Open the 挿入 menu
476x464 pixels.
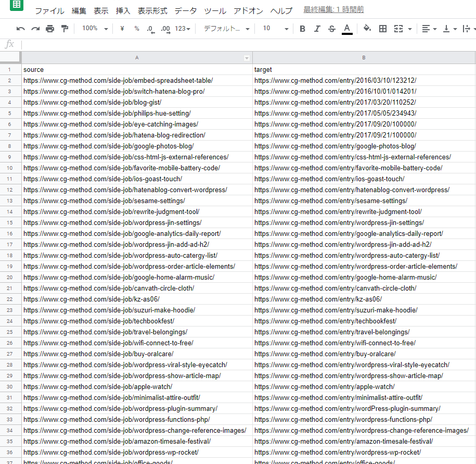pyautogui.click(x=123, y=11)
